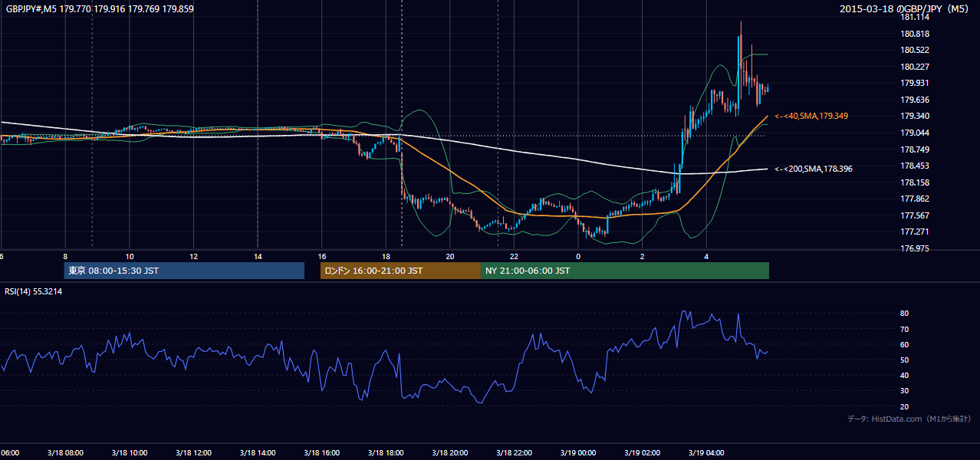Click hour label 10 under price chart
The image size is (980, 460).
130,256
